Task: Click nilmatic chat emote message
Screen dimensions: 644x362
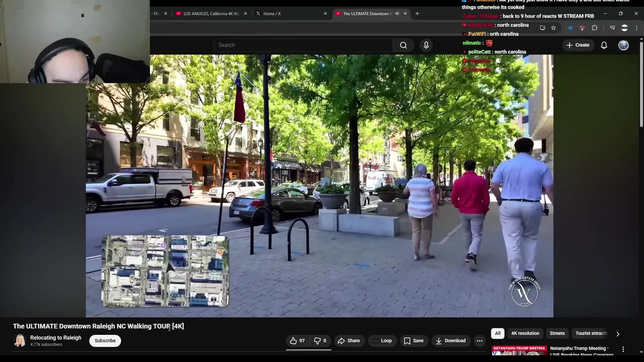Action: (477, 43)
